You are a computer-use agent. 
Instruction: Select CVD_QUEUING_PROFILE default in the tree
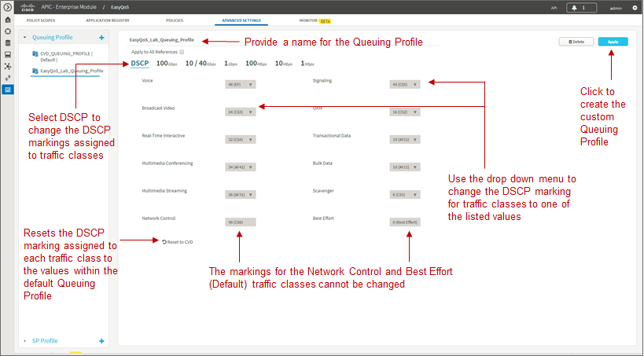tap(66, 57)
